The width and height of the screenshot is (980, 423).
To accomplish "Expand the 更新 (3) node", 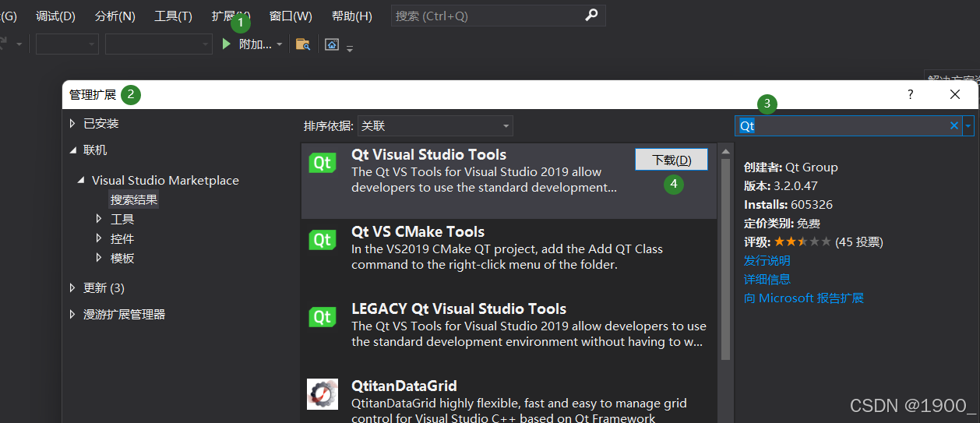I will [x=72, y=287].
